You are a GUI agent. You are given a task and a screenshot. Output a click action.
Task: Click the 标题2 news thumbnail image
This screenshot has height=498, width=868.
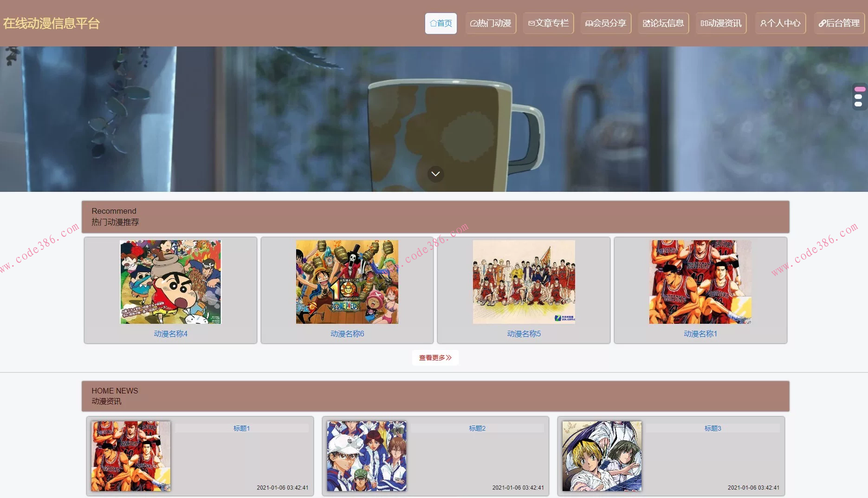coord(366,456)
